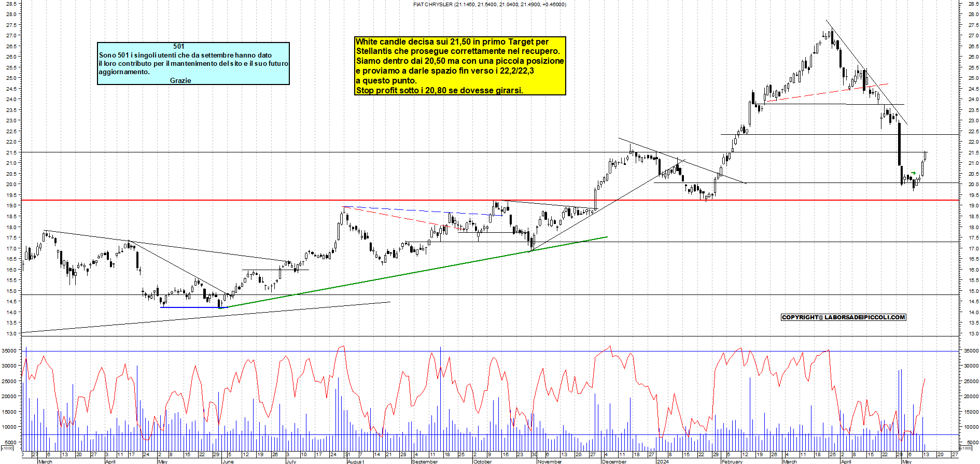
Task: Click '17.5' on the right price axis
Action: point(973,238)
